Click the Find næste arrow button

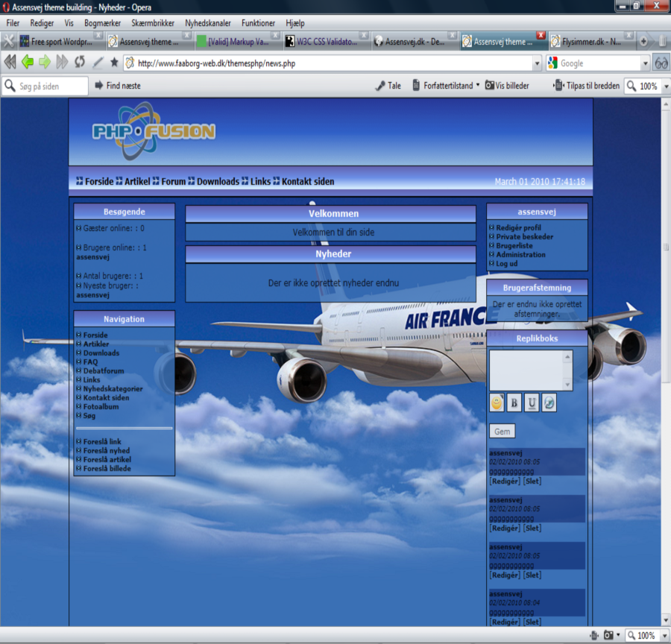[117, 86]
